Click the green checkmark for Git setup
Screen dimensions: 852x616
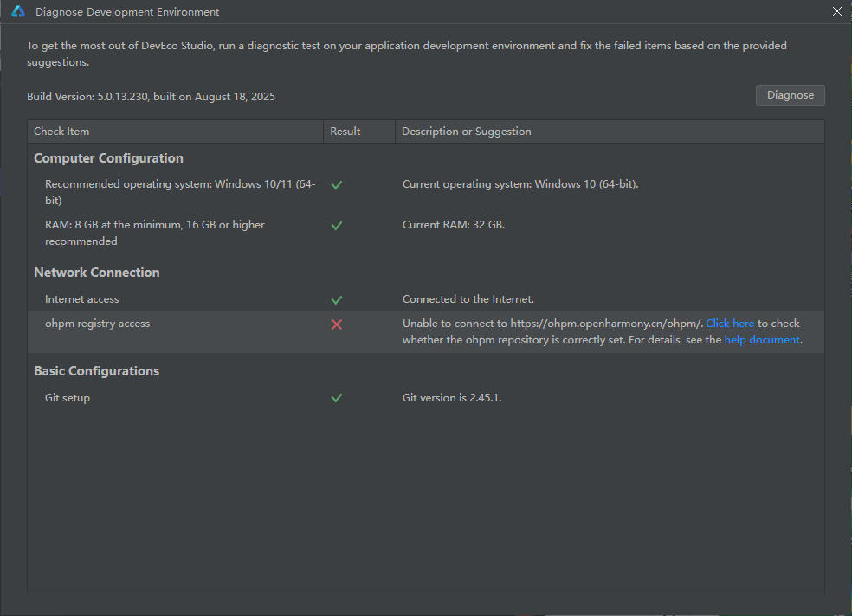pyautogui.click(x=337, y=398)
